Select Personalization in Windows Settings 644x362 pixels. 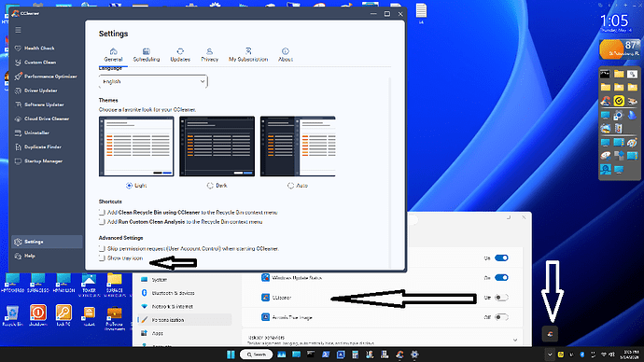[185, 320]
